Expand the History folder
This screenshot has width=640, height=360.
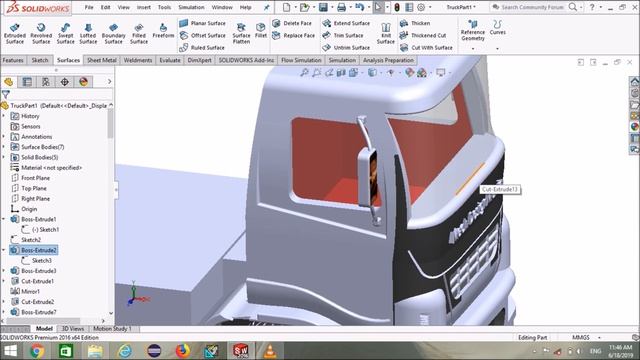pos(4,116)
